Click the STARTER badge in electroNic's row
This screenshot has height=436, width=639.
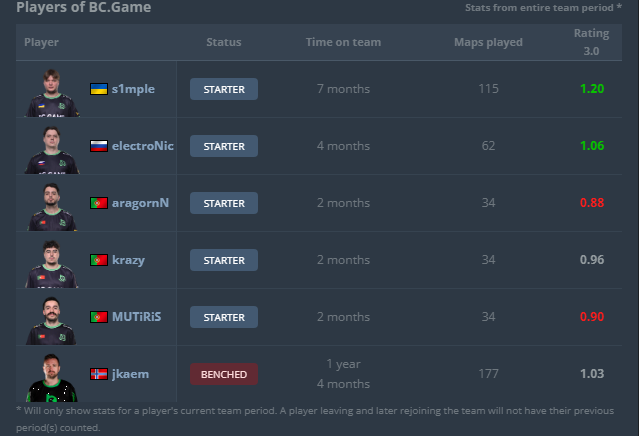(x=224, y=146)
